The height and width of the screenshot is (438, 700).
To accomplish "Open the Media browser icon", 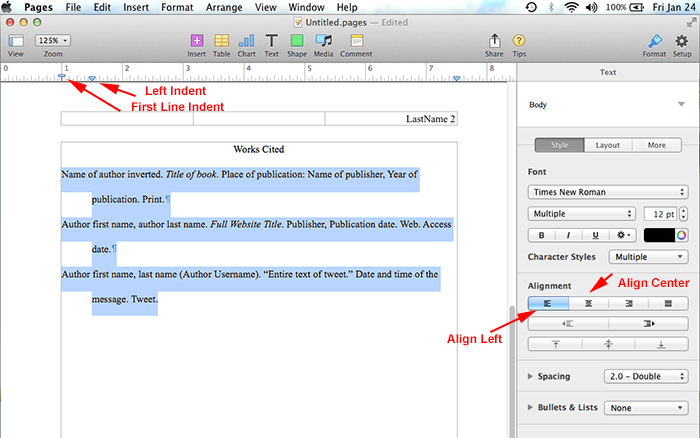I will tap(323, 41).
